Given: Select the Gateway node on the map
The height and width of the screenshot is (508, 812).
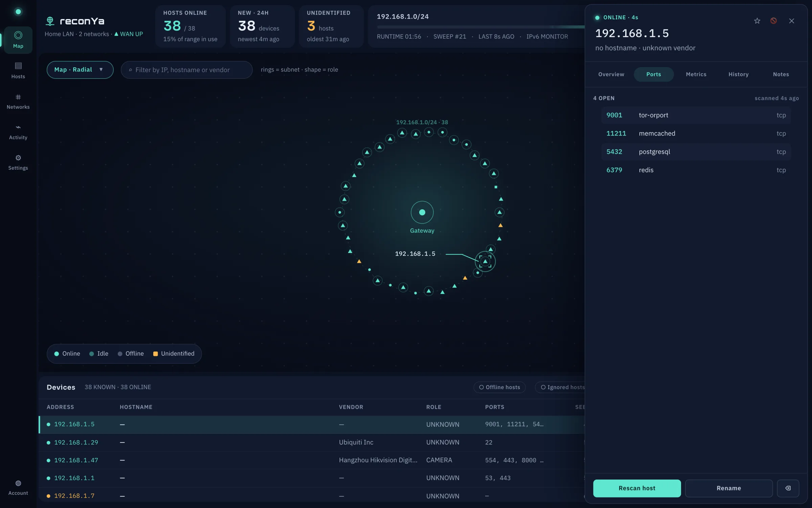Looking at the screenshot, I should click(422, 212).
